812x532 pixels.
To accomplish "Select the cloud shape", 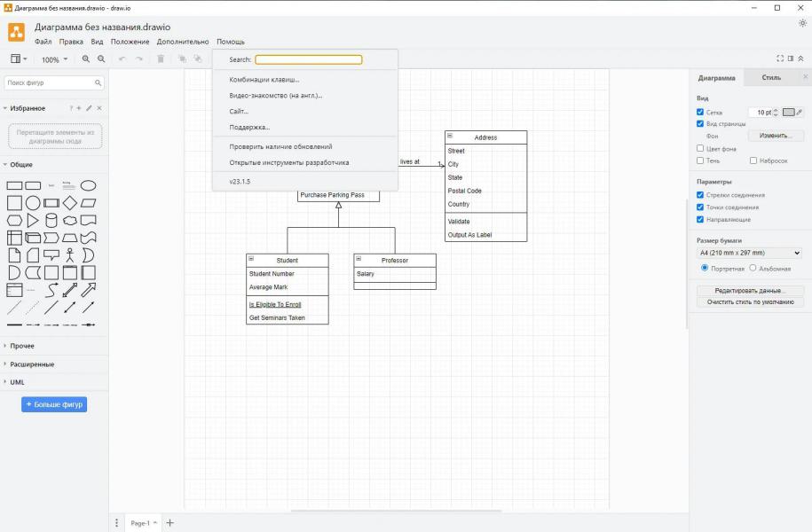I will pyautogui.click(x=69, y=221).
